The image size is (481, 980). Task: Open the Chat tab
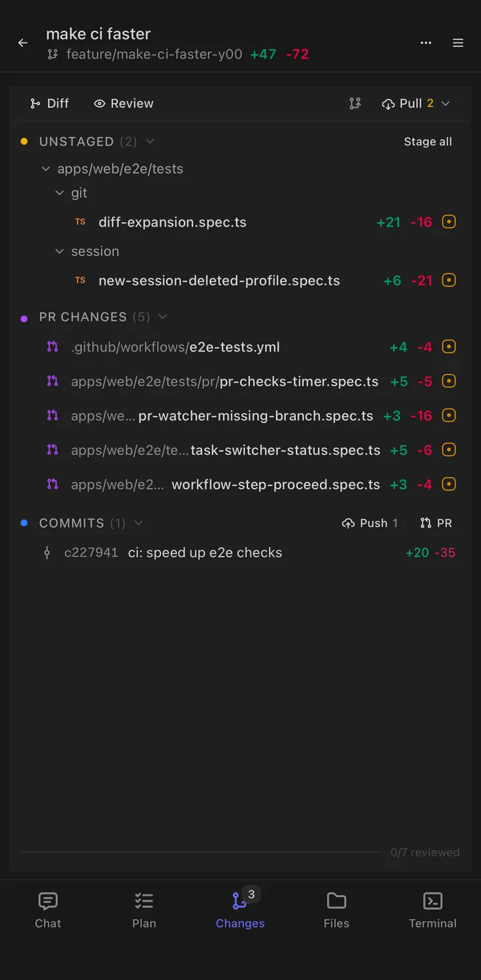tap(48, 910)
